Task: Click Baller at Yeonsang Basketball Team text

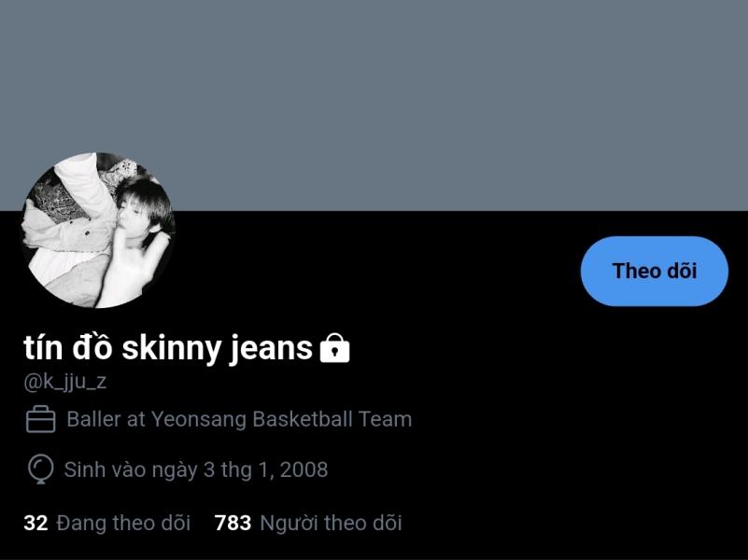Action: [239, 419]
